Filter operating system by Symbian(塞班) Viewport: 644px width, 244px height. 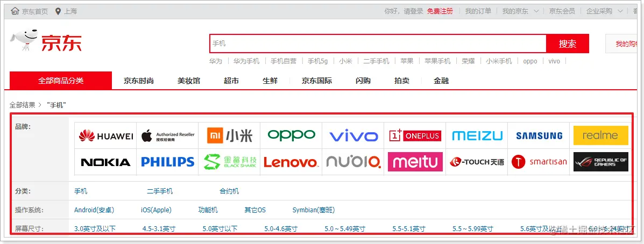[x=314, y=210]
